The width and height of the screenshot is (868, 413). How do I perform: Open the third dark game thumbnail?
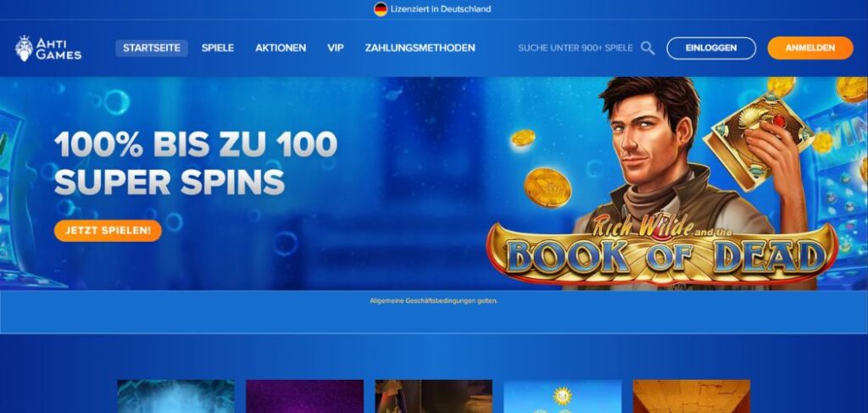point(433,396)
